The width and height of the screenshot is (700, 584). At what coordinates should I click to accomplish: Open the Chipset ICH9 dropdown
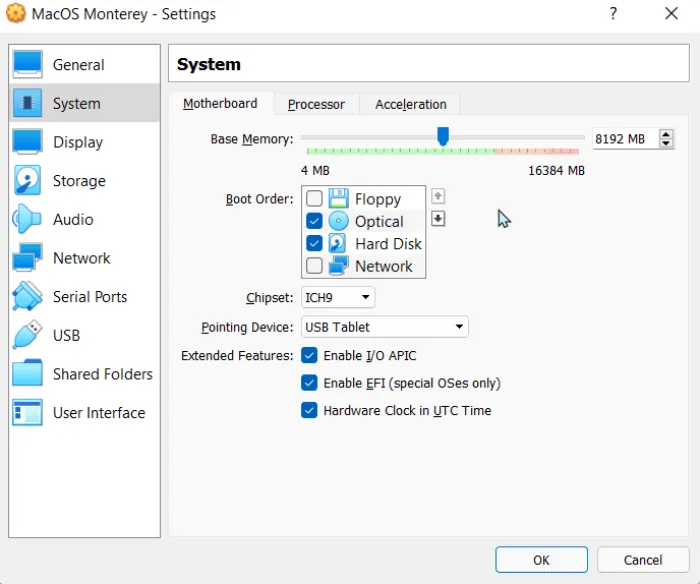tap(338, 297)
